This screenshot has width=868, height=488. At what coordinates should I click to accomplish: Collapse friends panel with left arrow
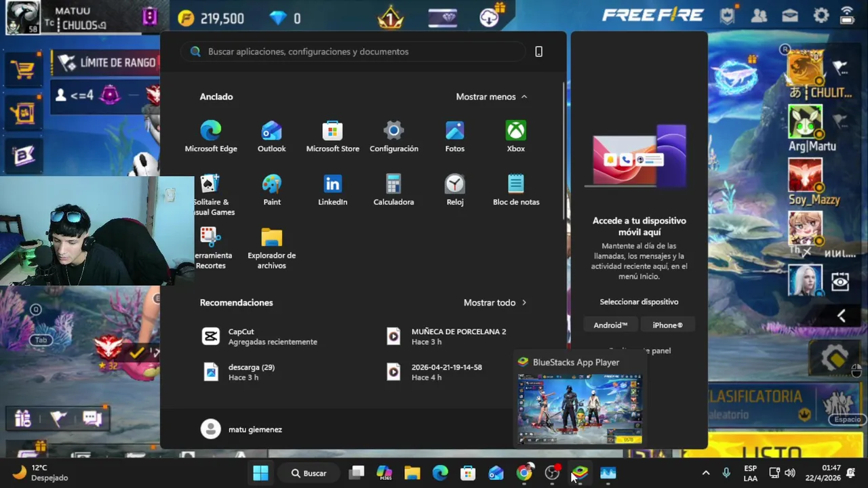(841, 316)
